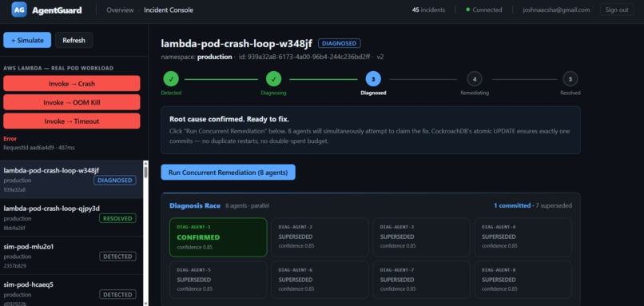Select incident sim-pod-hcaeq5 in list
644x306 pixels.
pyautogui.click(x=71, y=291)
